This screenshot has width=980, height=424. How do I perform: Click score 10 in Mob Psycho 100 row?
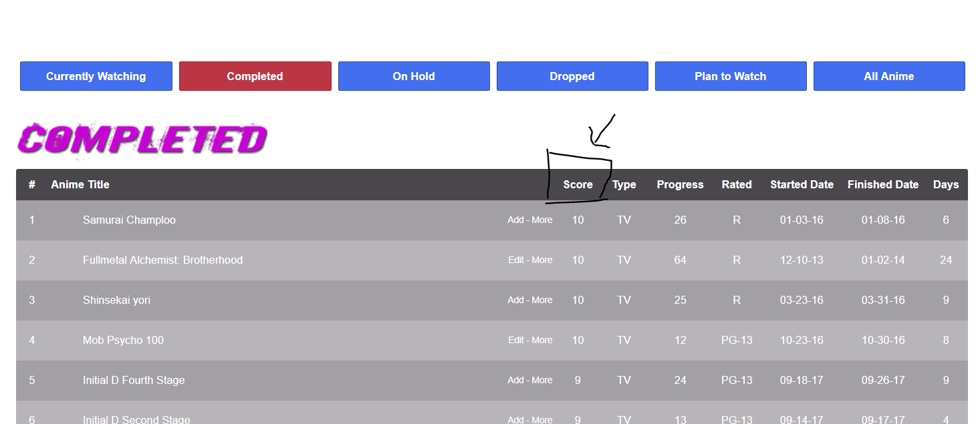tap(578, 340)
